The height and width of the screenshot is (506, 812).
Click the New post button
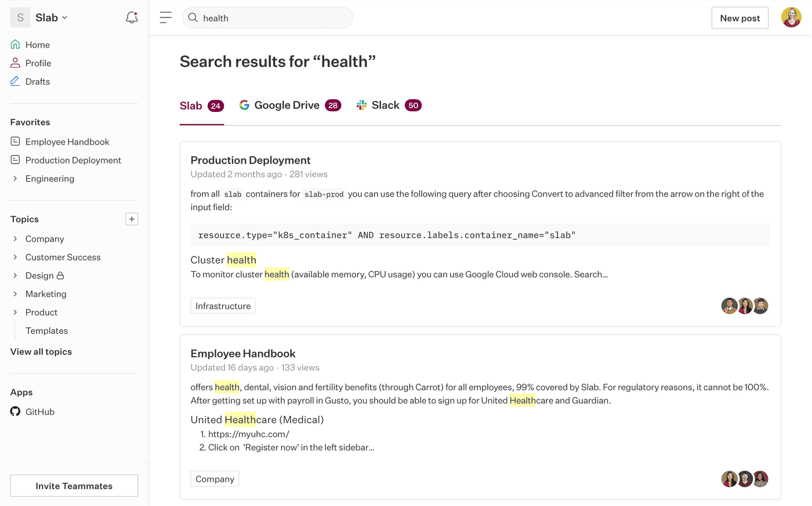tap(739, 17)
